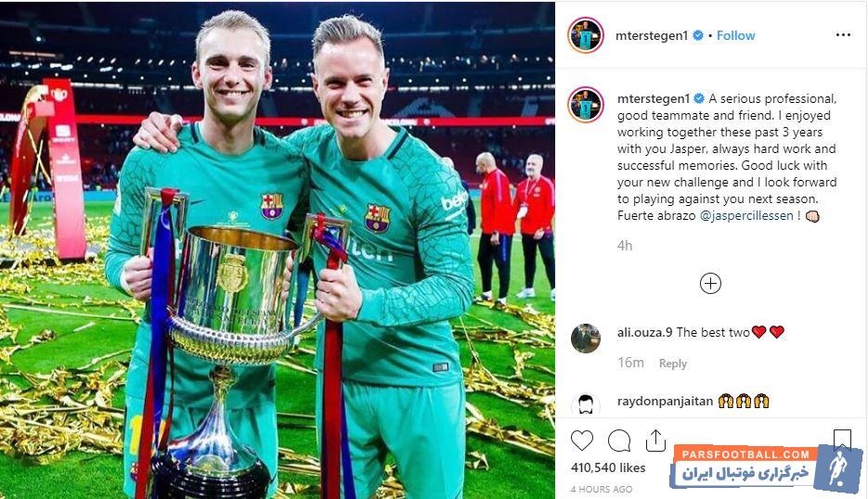Click the verified badge next to header username

[698, 35]
